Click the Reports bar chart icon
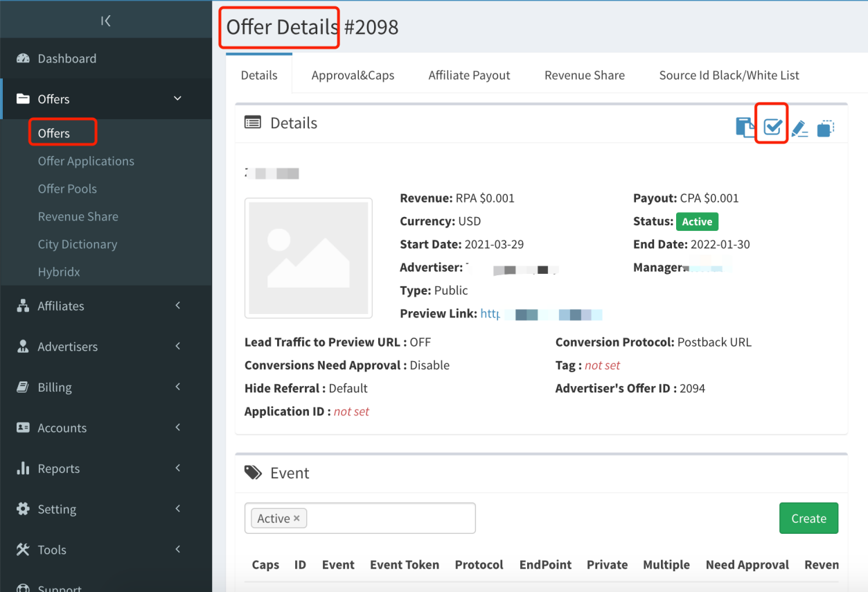 [23, 468]
